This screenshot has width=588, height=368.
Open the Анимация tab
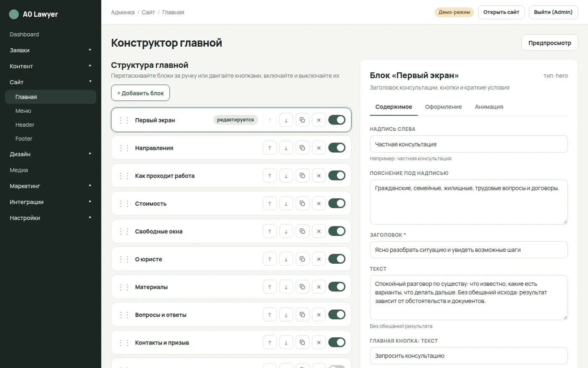click(x=489, y=107)
